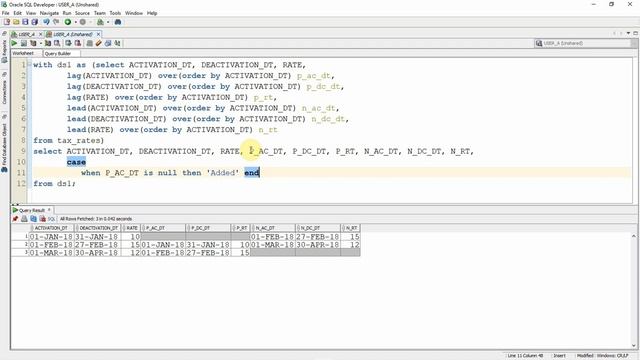Open a new SQL Worksheet from the toolbar icon
Screen dimensions: 640x360
100,22
